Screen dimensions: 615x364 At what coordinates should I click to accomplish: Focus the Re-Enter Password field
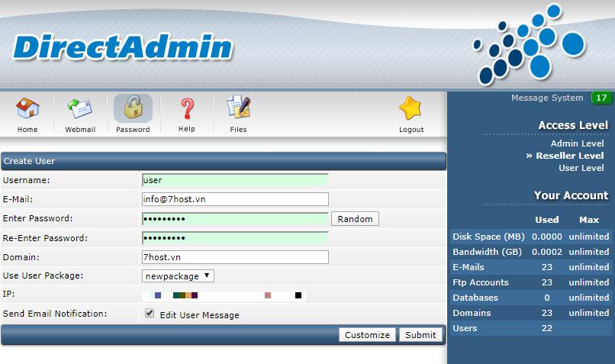[235, 237]
